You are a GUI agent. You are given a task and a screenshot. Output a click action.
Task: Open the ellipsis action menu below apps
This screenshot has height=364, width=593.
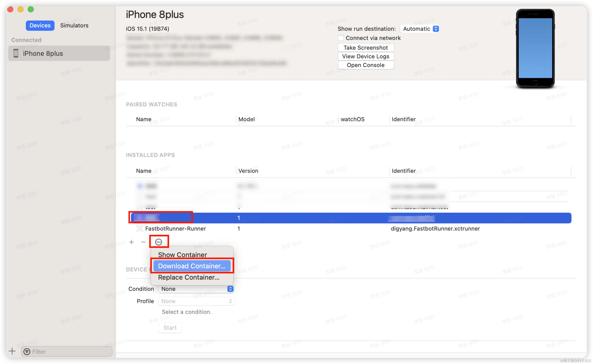tap(159, 242)
